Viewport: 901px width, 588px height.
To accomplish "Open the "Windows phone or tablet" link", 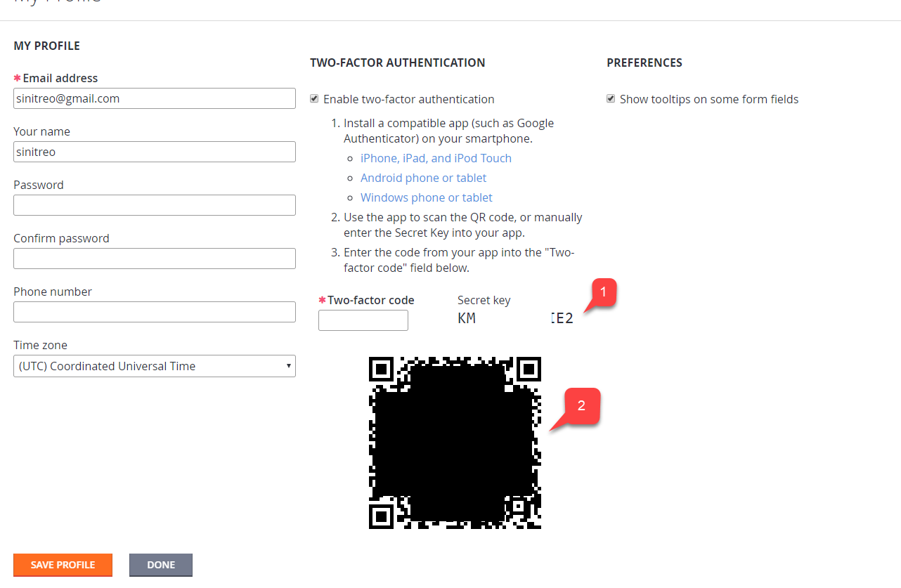I will pos(426,197).
